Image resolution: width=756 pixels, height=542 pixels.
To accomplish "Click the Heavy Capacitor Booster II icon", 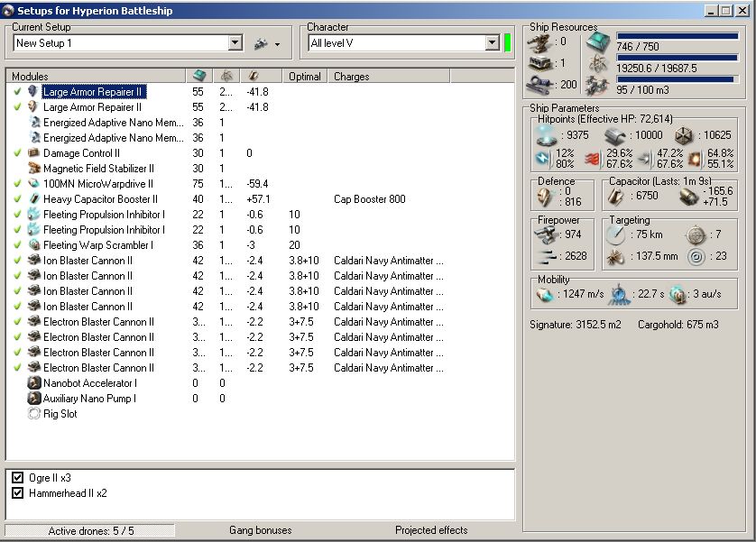I will point(33,199).
